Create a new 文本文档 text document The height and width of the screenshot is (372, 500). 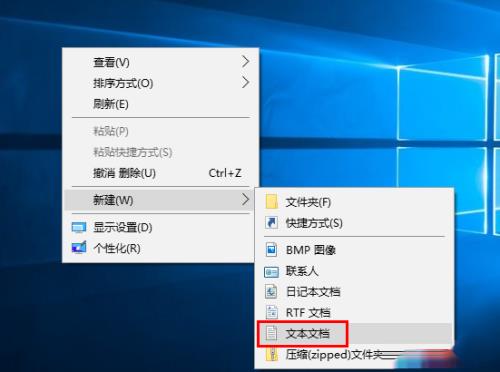pos(354,333)
